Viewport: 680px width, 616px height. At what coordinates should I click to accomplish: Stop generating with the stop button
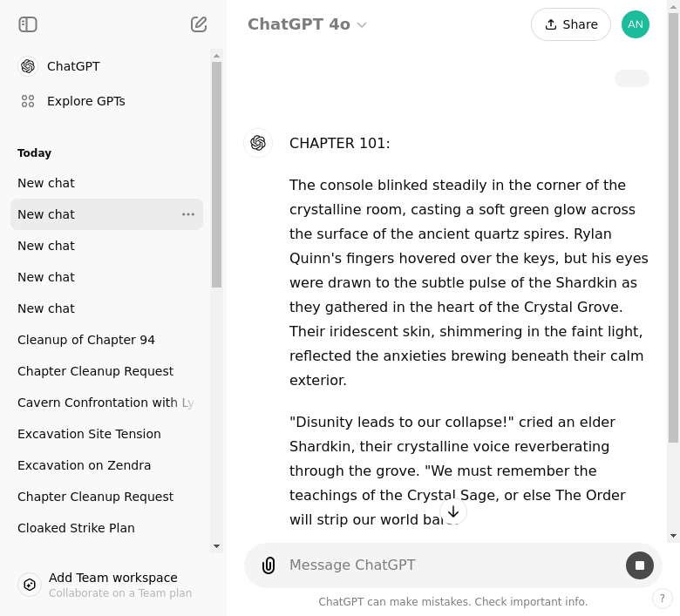640,565
